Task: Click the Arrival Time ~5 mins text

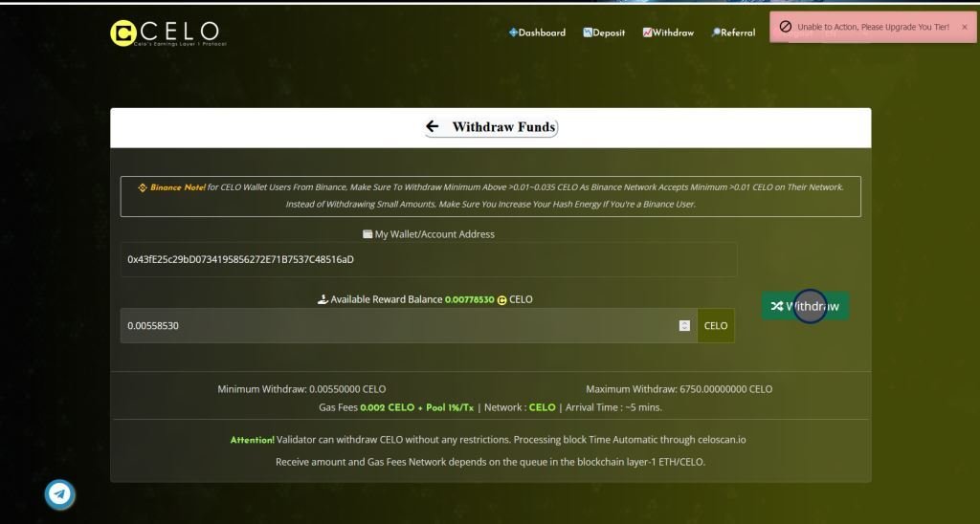Action: [613, 407]
